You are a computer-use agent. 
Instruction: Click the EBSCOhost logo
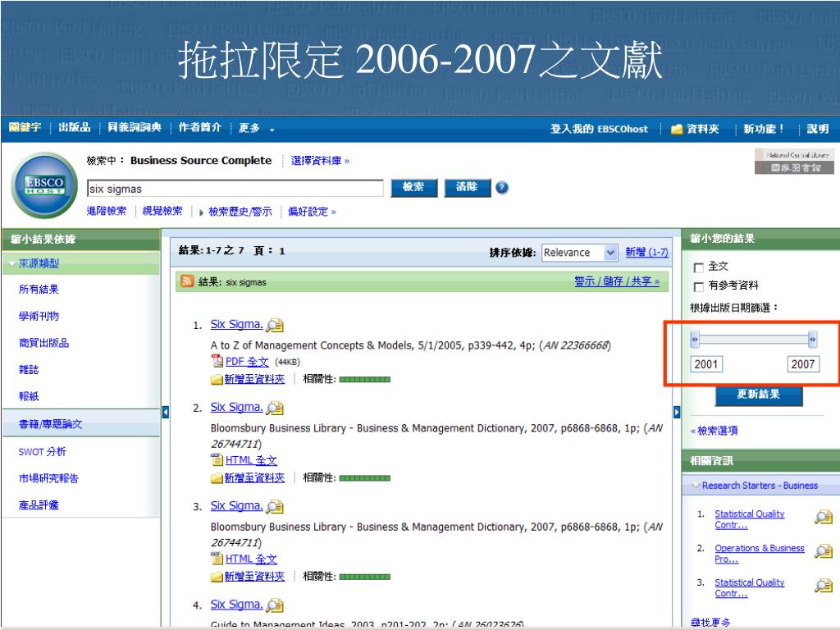pos(44,185)
